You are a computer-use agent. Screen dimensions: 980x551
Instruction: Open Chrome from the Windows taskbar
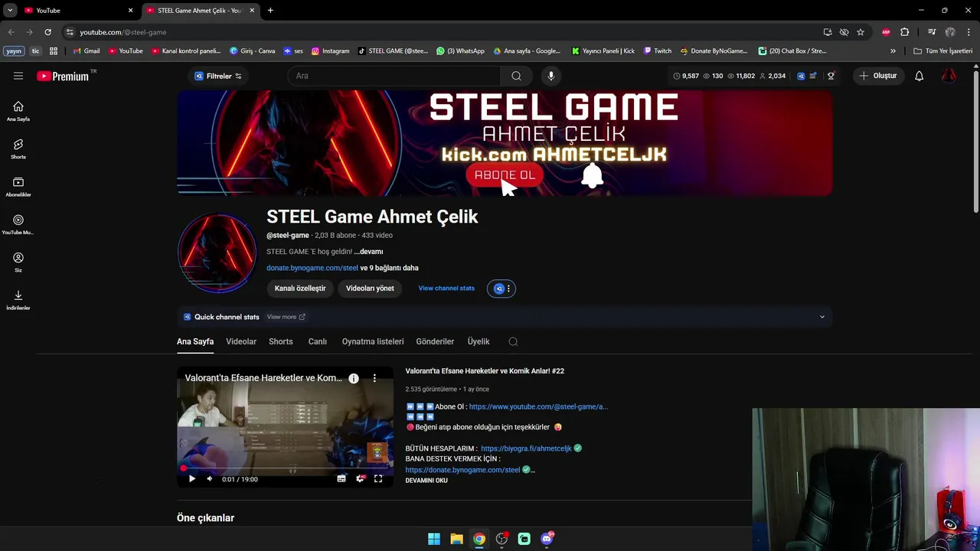point(479,539)
